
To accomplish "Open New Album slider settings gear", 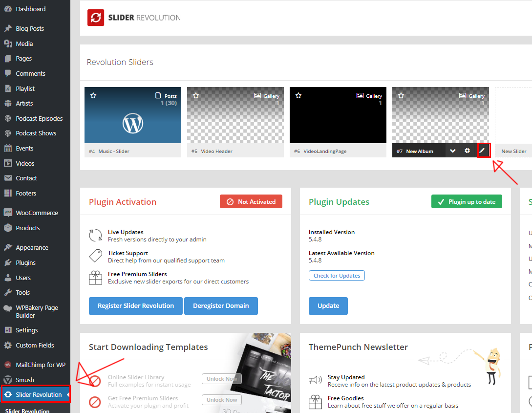I will pyautogui.click(x=467, y=151).
